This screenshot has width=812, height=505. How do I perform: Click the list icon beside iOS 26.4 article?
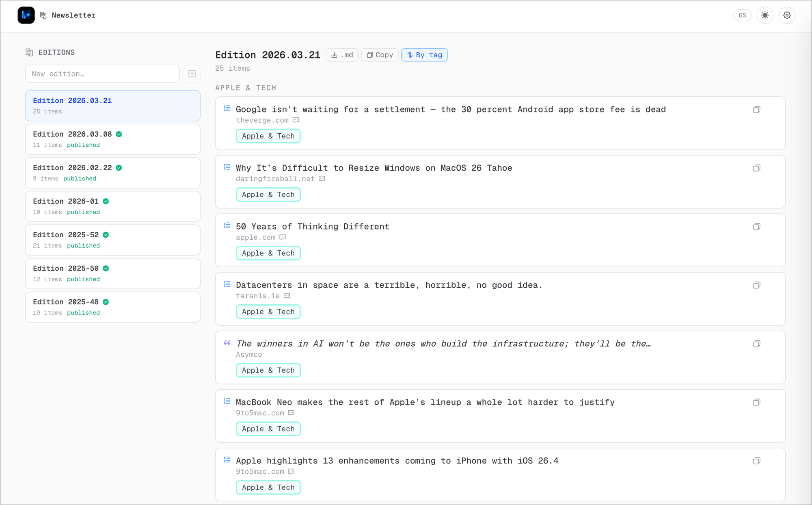(x=227, y=460)
